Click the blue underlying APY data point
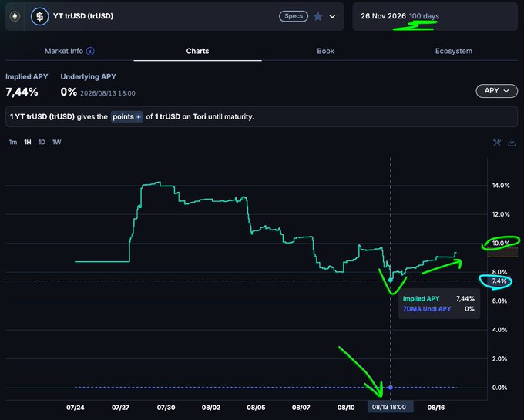 click(x=391, y=388)
